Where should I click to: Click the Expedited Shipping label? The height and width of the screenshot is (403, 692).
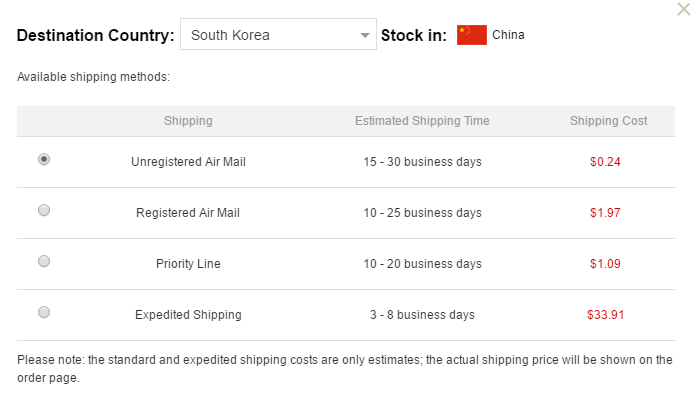pos(188,315)
